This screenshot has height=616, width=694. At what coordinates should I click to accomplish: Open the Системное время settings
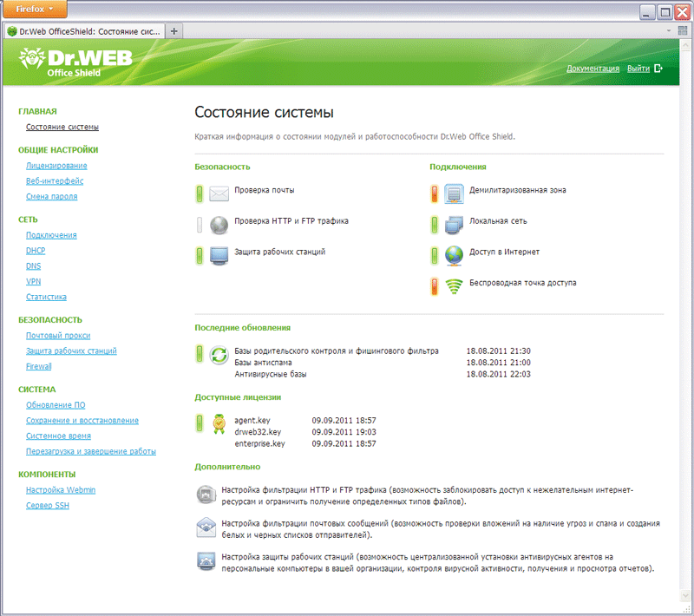point(58,436)
